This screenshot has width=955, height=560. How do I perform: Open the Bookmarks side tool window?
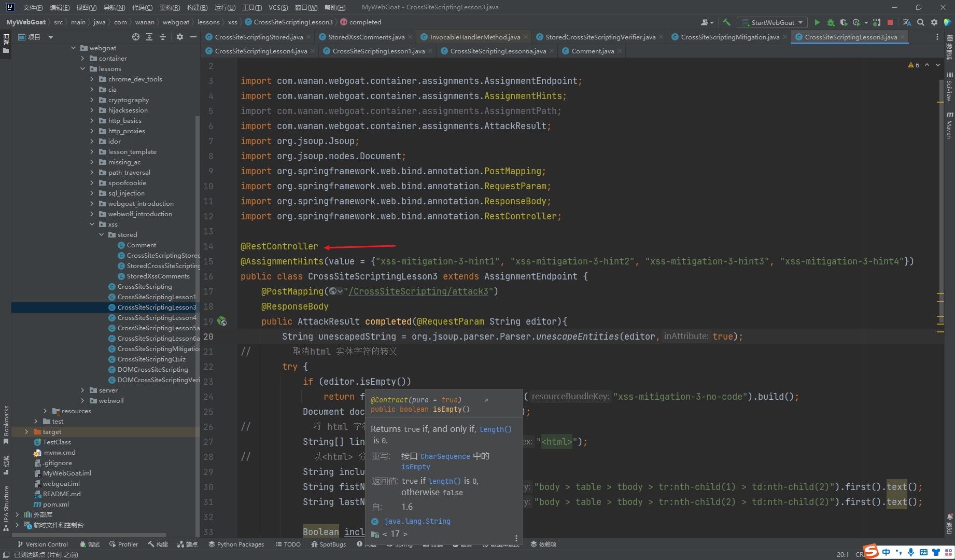6,425
